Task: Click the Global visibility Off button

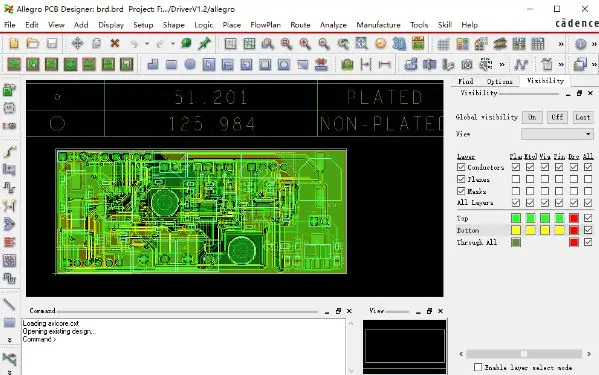Action: [x=557, y=117]
